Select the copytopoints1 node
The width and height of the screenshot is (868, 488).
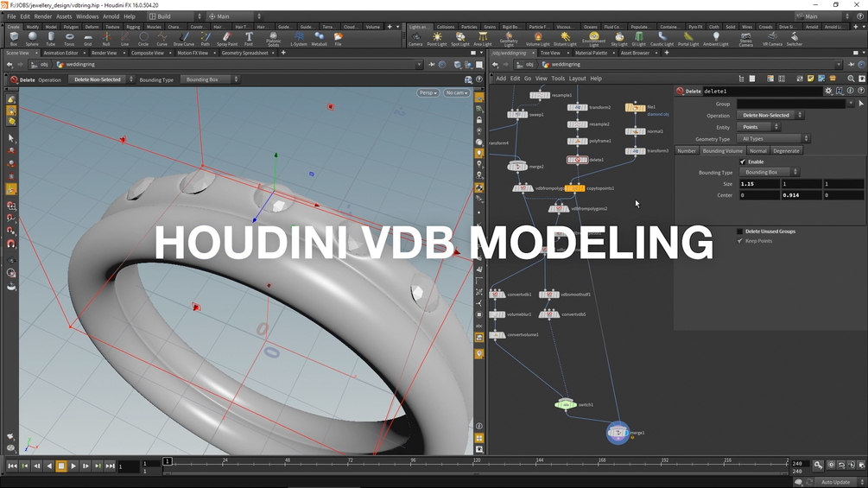click(574, 188)
